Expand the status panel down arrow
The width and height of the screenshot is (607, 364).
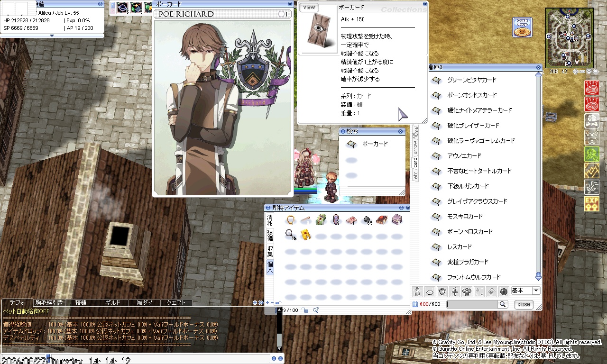click(52, 36)
